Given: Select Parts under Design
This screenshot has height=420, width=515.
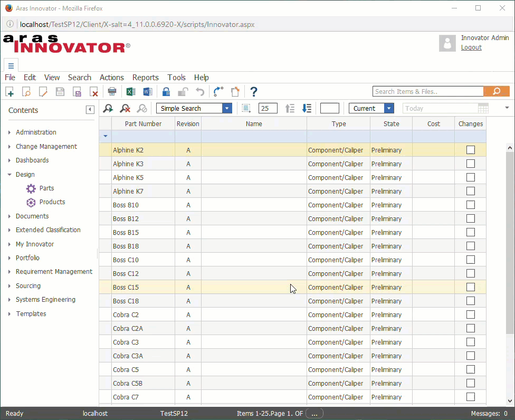Looking at the screenshot, I should [x=46, y=188].
